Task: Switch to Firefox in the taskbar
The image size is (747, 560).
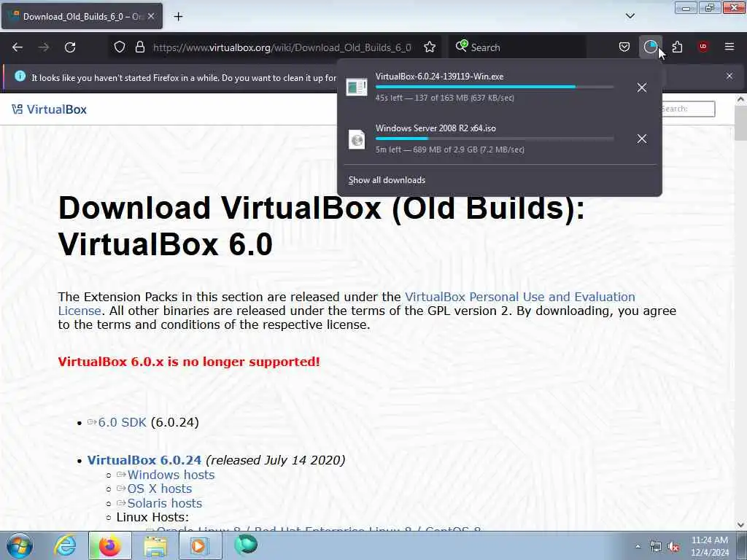Action: [109, 545]
